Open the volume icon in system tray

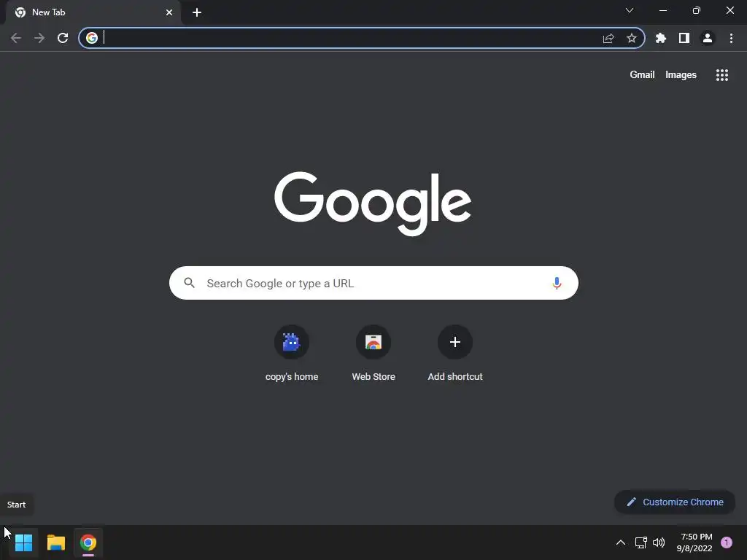point(659,542)
